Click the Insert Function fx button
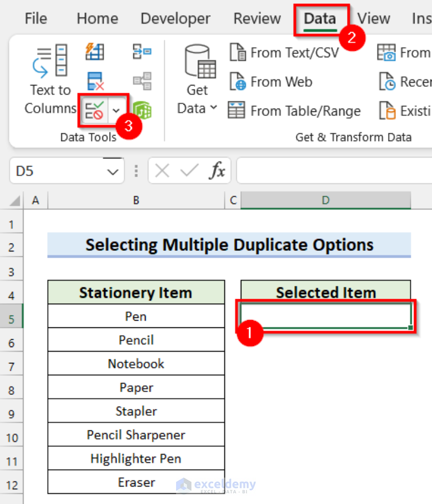This screenshot has height=504, width=432. 217,171
